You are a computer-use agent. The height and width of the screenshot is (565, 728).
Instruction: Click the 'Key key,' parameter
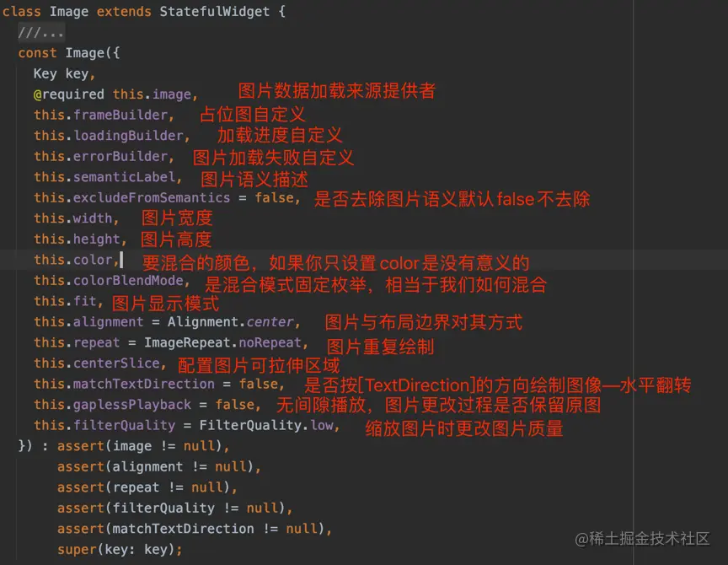tap(64, 73)
